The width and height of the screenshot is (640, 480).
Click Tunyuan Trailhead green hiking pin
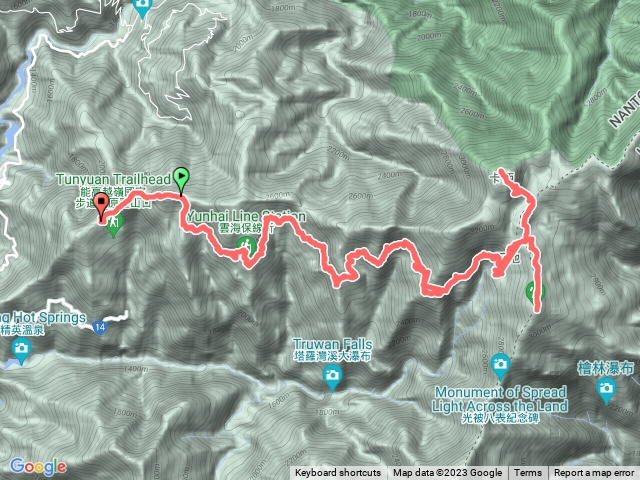pyautogui.click(x=115, y=224)
